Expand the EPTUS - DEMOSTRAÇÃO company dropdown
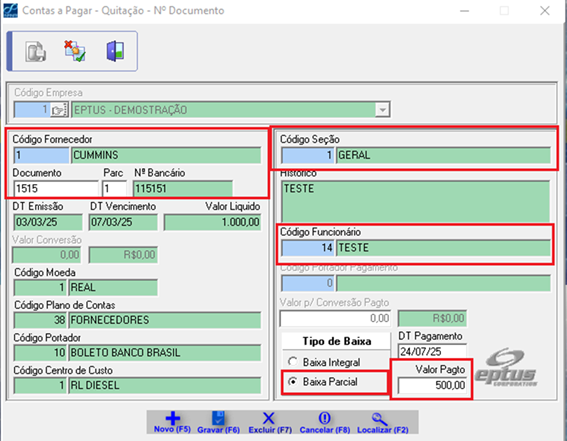This screenshot has height=441, width=567. [382, 110]
